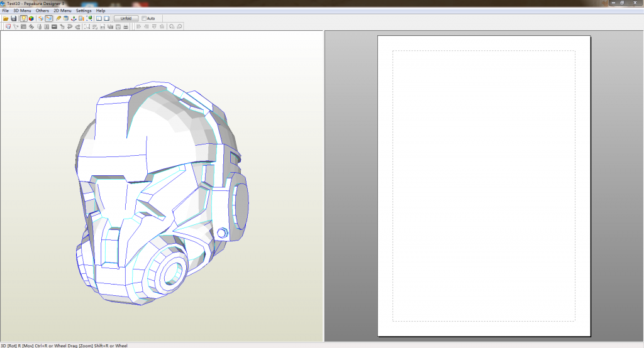
Task: Open the 2D Menu
Action: [62, 11]
